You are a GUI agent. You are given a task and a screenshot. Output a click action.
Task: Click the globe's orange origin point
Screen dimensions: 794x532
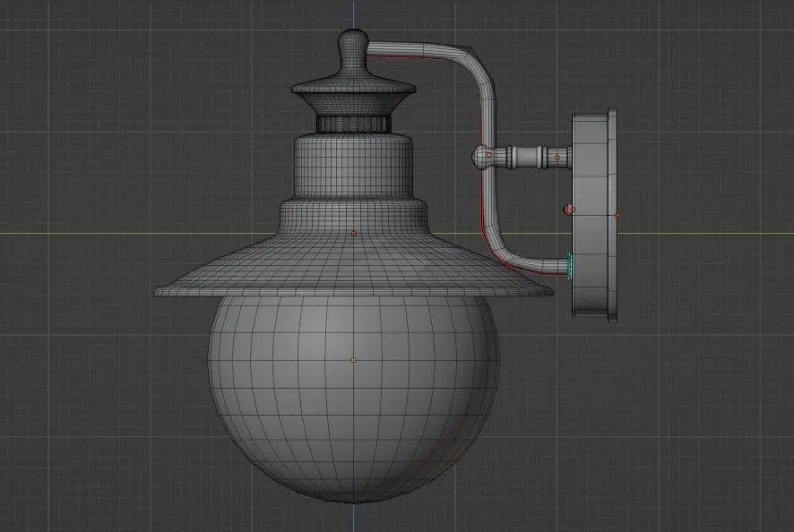353,360
